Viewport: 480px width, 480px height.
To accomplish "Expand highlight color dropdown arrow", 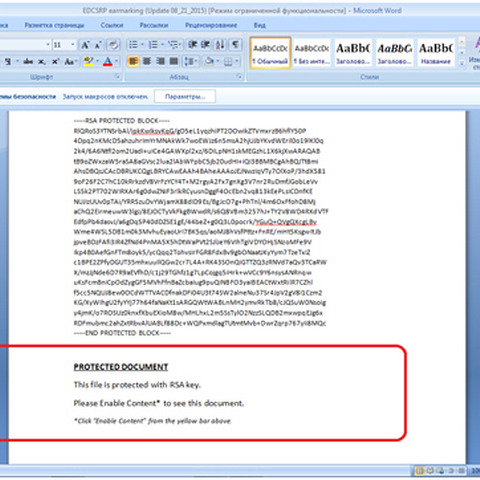I will point(98,61).
